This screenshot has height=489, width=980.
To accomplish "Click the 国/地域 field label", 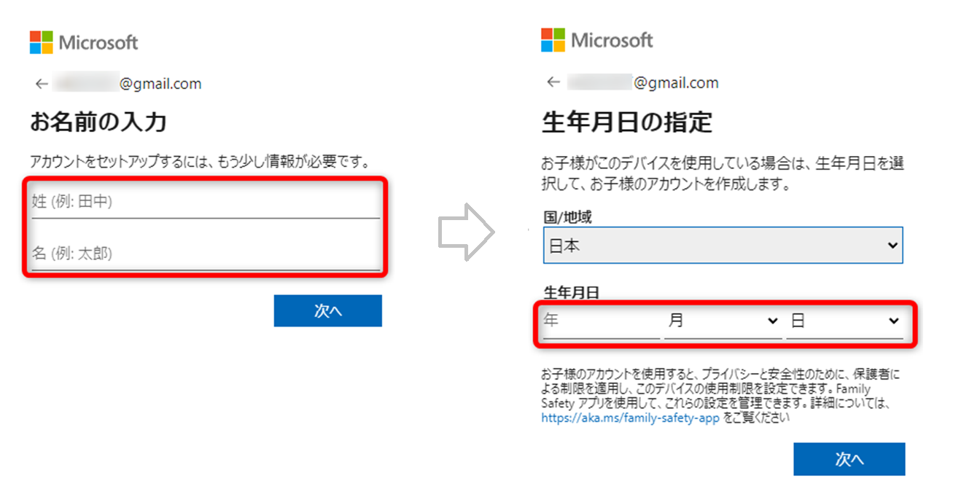I will pos(572,217).
